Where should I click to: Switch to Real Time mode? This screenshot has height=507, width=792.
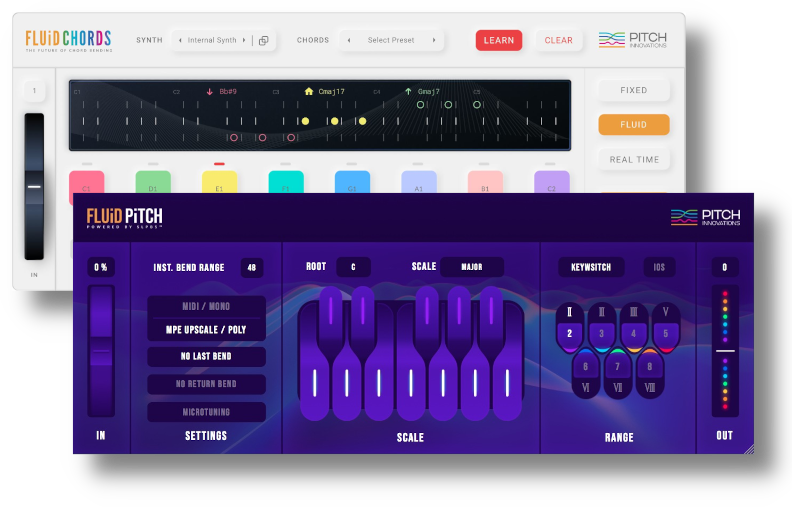tap(633, 159)
